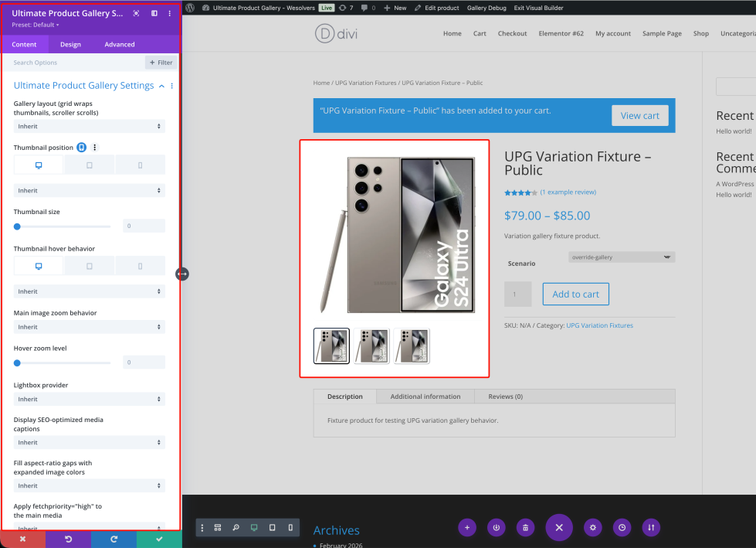Open the Lightbox provider dropdown
This screenshot has width=756, height=548.
89,399
